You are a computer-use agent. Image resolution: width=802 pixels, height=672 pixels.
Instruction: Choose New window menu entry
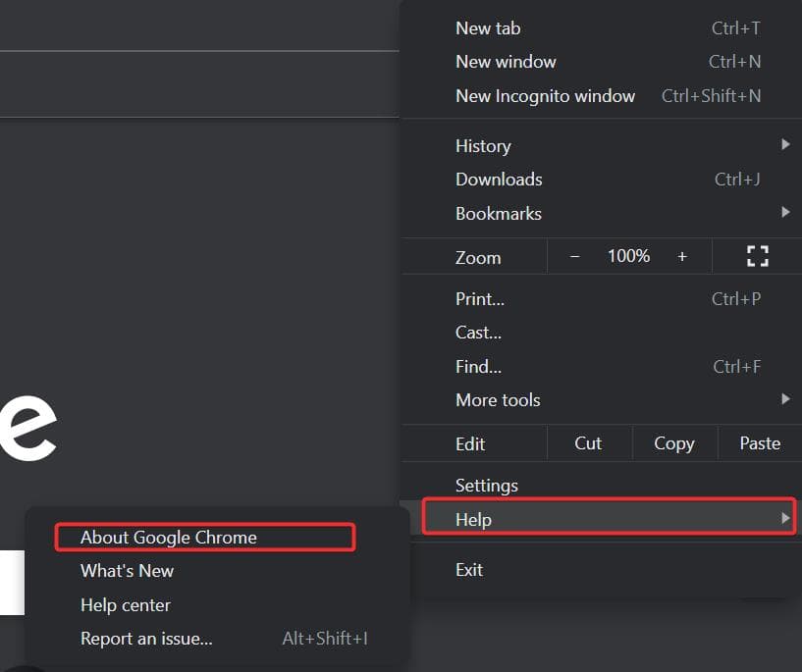pos(601,62)
